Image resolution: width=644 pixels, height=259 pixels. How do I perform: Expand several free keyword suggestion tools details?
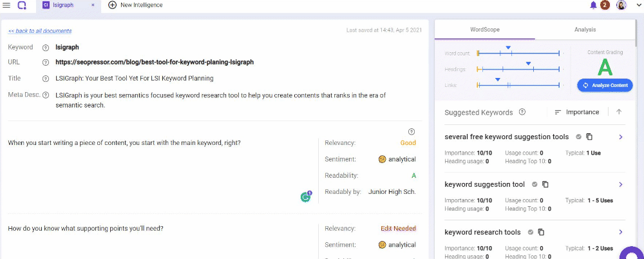tap(621, 137)
